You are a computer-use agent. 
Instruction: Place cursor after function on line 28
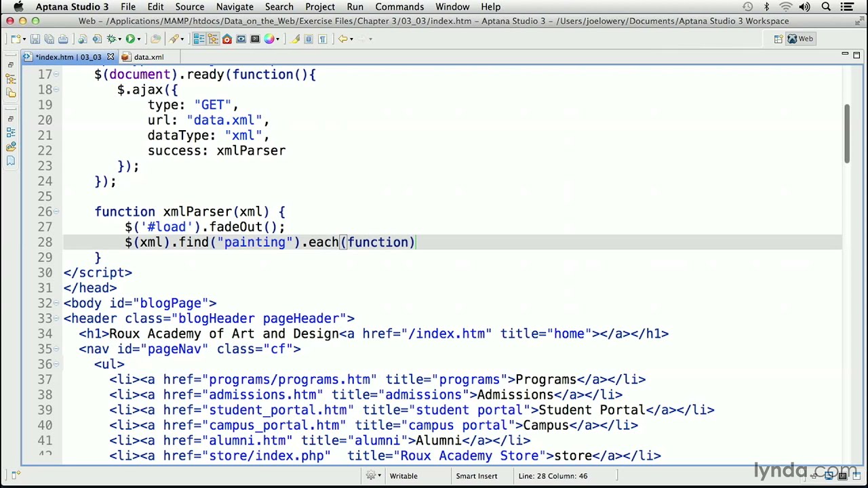click(408, 242)
